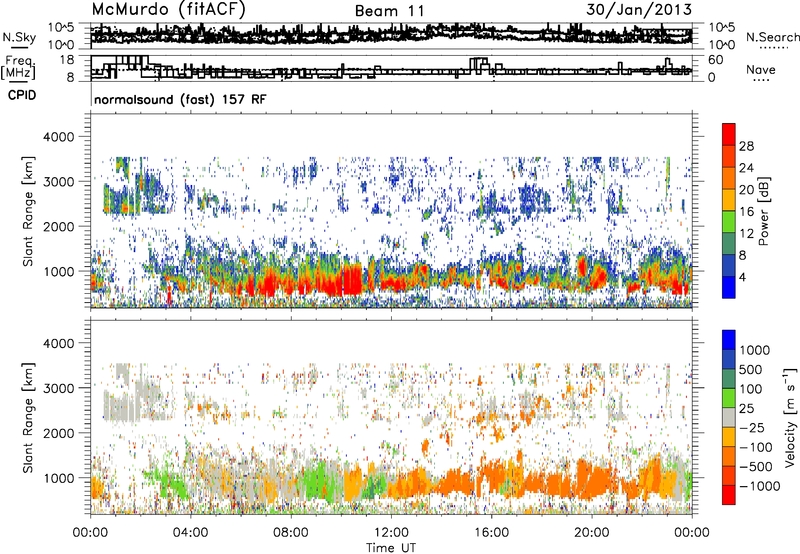
Task: Select the Beam 11 heading
Action: 390,11
